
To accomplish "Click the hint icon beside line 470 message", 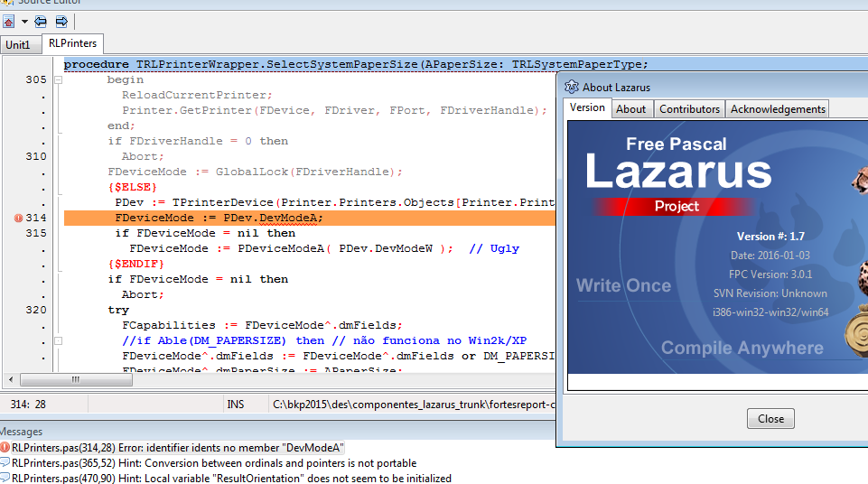I will click(5, 478).
